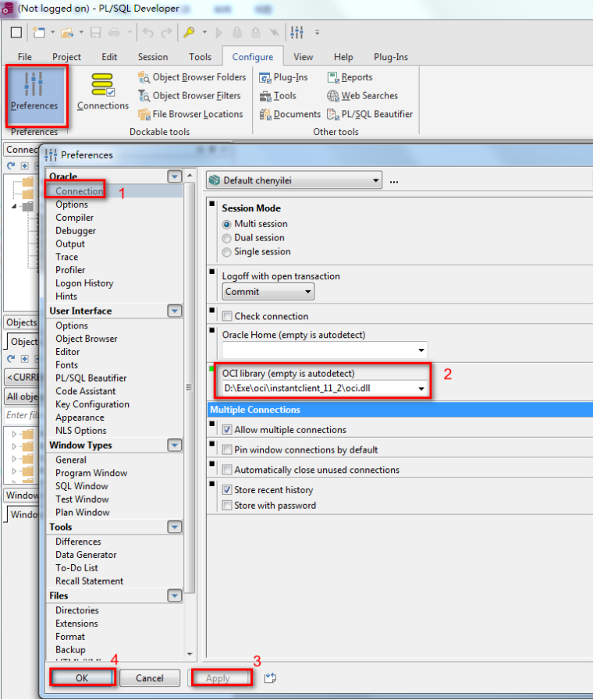Image resolution: width=593 pixels, height=700 pixels.
Task: Switch to the View ribbon tab
Action: point(303,57)
